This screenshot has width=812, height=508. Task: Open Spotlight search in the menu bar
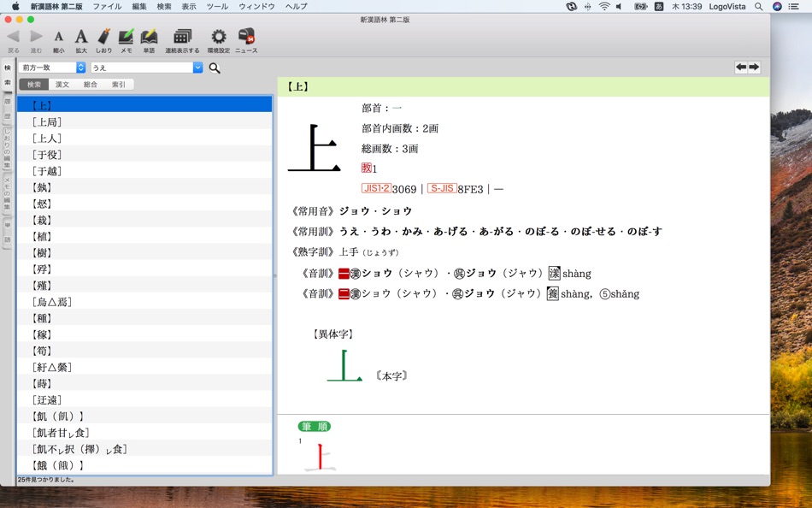(x=759, y=6)
